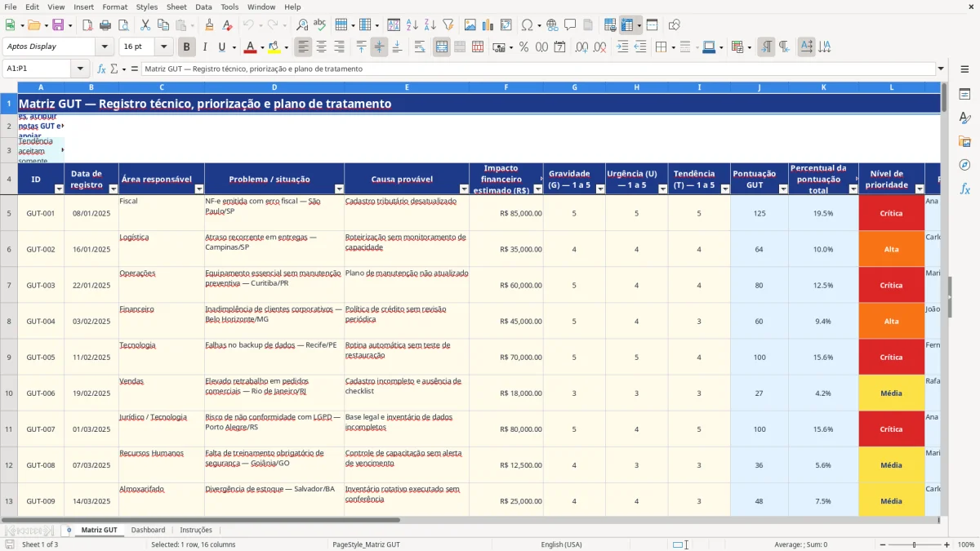Select column F header
The height and width of the screenshot is (551, 980).
[x=506, y=87]
